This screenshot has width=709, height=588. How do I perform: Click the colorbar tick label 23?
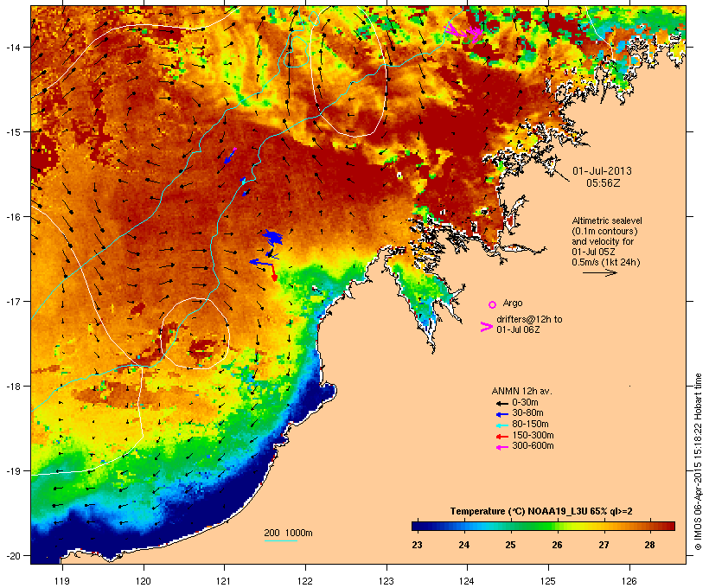click(417, 545)
